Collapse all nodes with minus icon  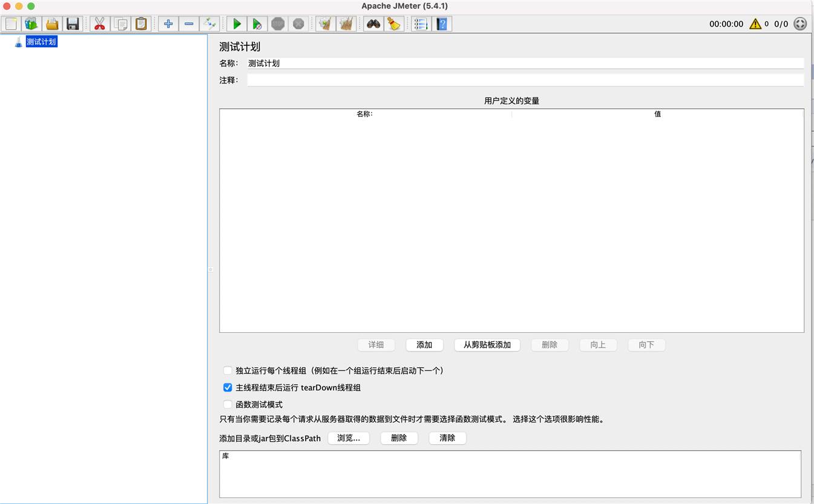click(189, 24)
